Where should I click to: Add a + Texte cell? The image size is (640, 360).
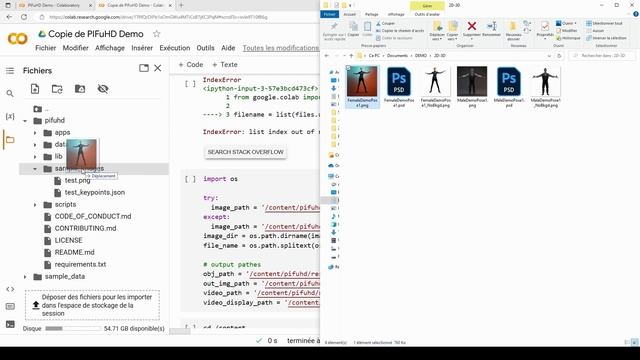click(224, 64)
